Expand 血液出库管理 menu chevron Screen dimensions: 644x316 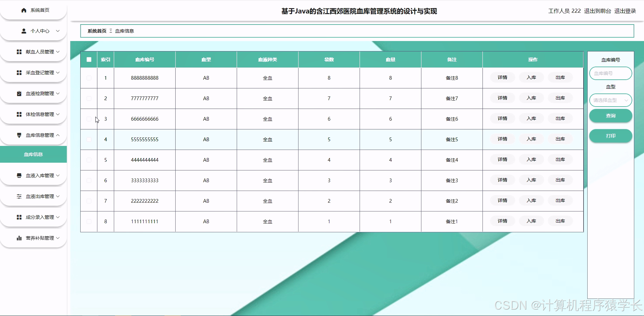click(x=58, y=196)
